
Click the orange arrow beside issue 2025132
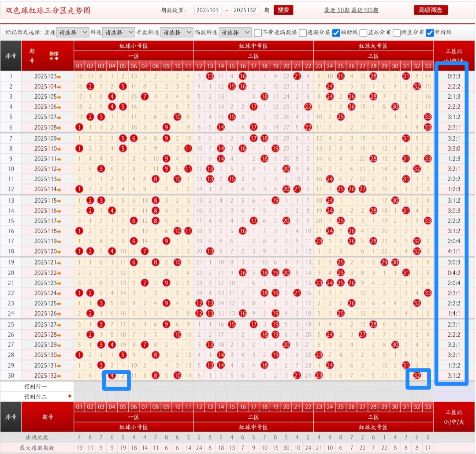pyautogui.click(x=59, y=376)
